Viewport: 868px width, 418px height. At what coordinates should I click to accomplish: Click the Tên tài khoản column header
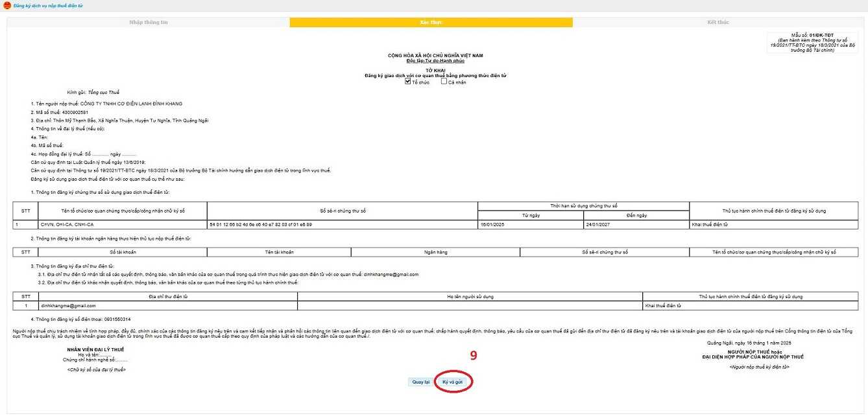point(279,251)
